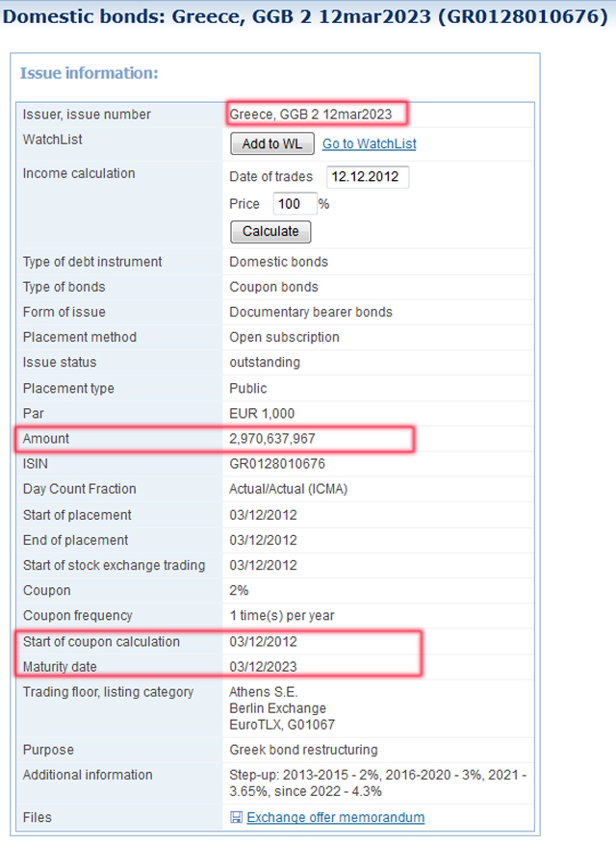Select the ISIN value GR0128010676 in the table
This screenshot has width=616, height=845.
(x=277, y=464)
